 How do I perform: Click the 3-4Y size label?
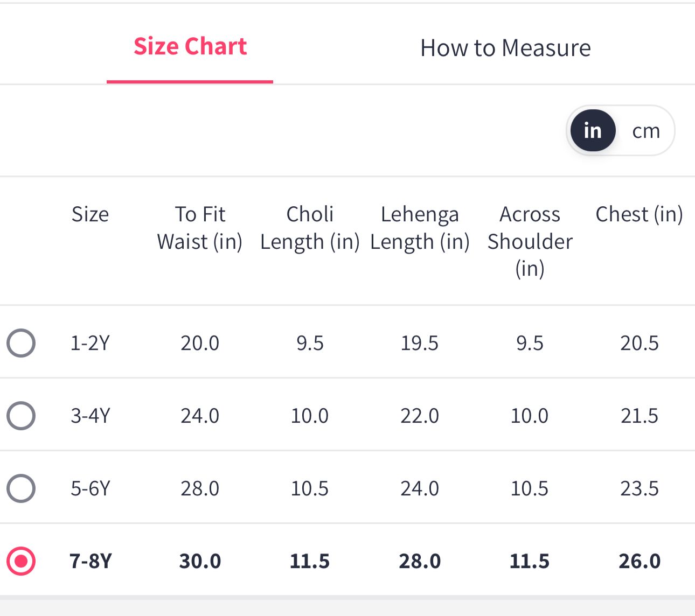pos(90,416)
